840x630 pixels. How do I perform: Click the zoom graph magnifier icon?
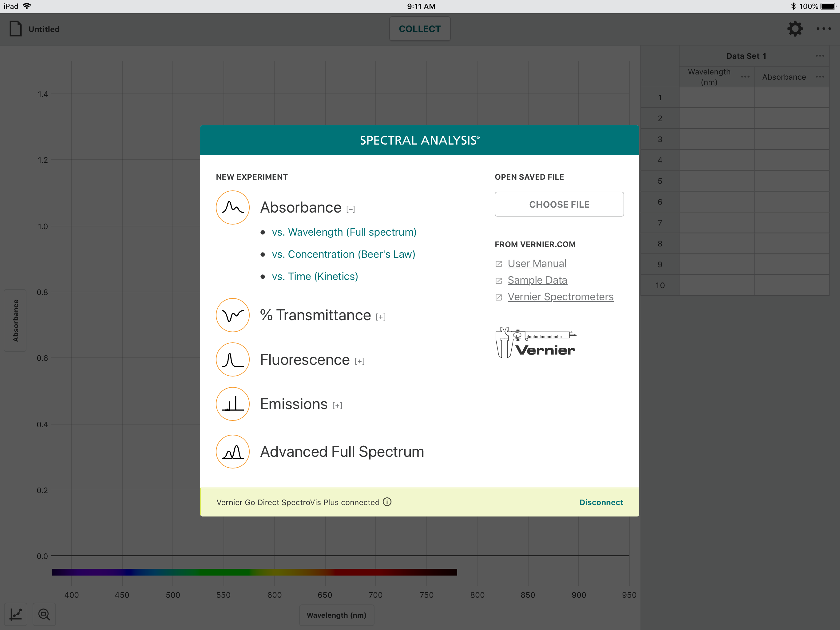pyautogui.click(x=45, y=614)
